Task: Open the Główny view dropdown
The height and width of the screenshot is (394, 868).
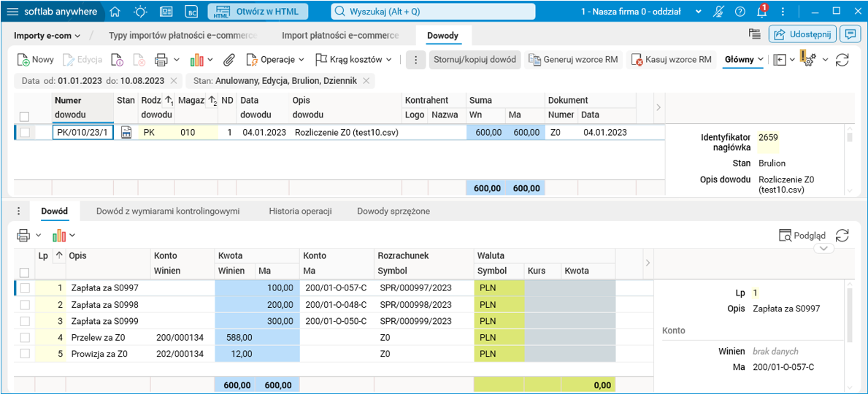Action: (x=743, y=59)
